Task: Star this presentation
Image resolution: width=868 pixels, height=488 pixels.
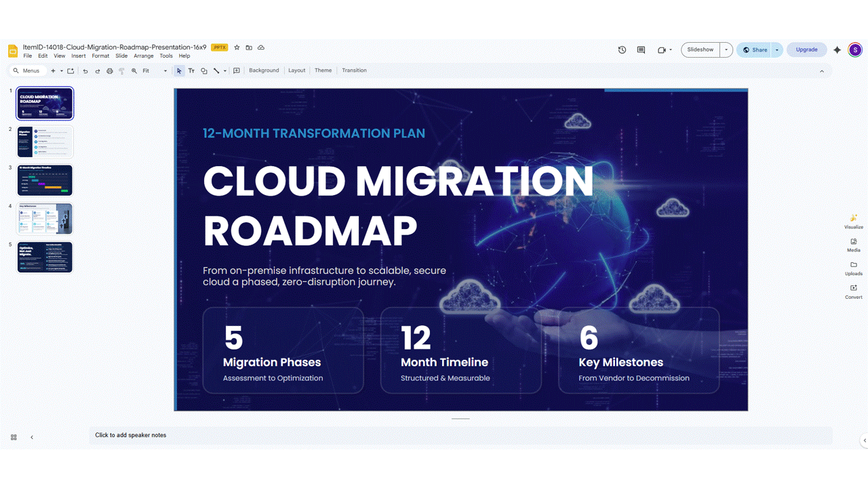Action: click(x=237, y=47)
